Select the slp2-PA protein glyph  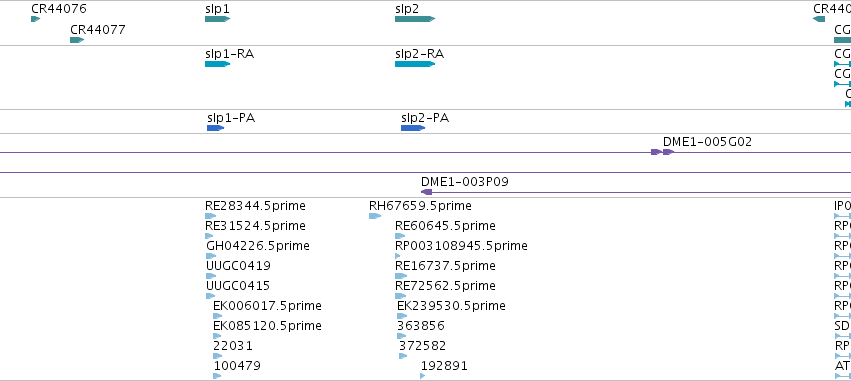coord(413,128)
